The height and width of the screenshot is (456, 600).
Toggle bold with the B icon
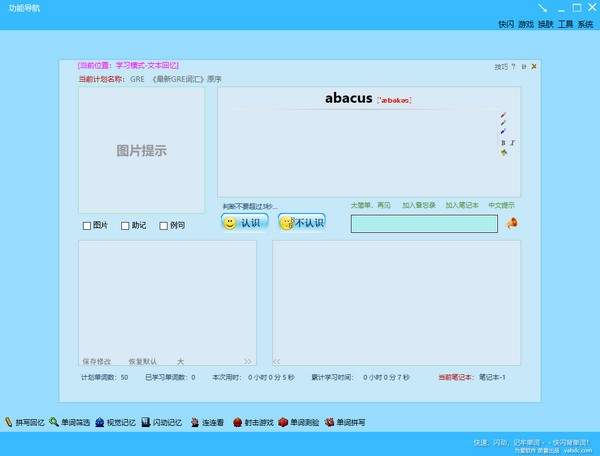pos(503,143)
